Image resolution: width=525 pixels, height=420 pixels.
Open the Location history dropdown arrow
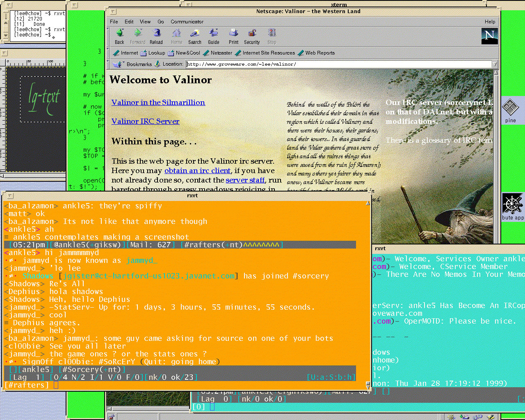click(495, 64)
